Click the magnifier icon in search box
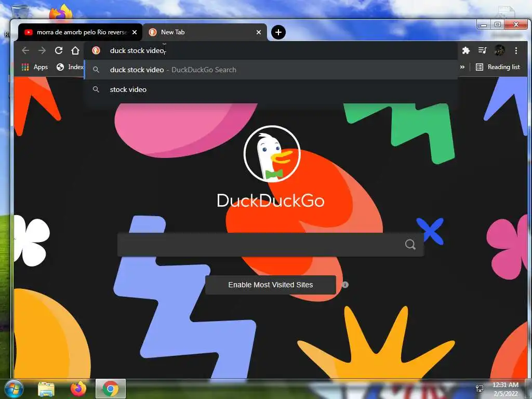Screen dimensions: 532x399 coord(410,244)
